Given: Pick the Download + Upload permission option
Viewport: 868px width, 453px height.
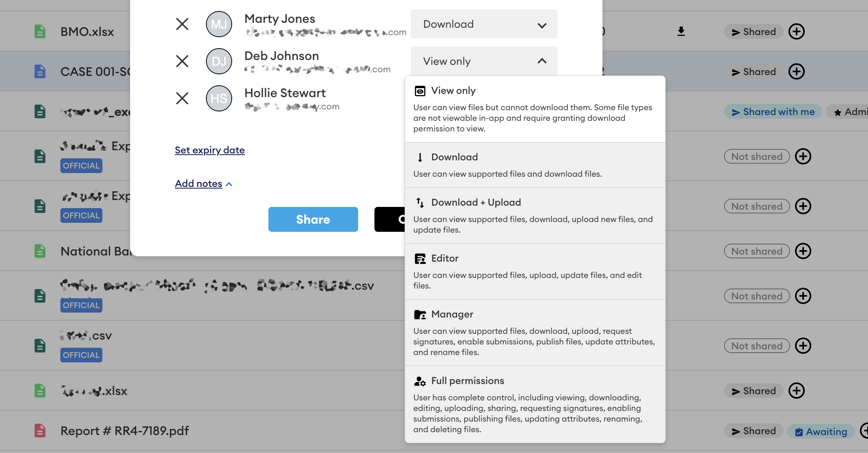Looking at the screenshot, I should point(535,215).
